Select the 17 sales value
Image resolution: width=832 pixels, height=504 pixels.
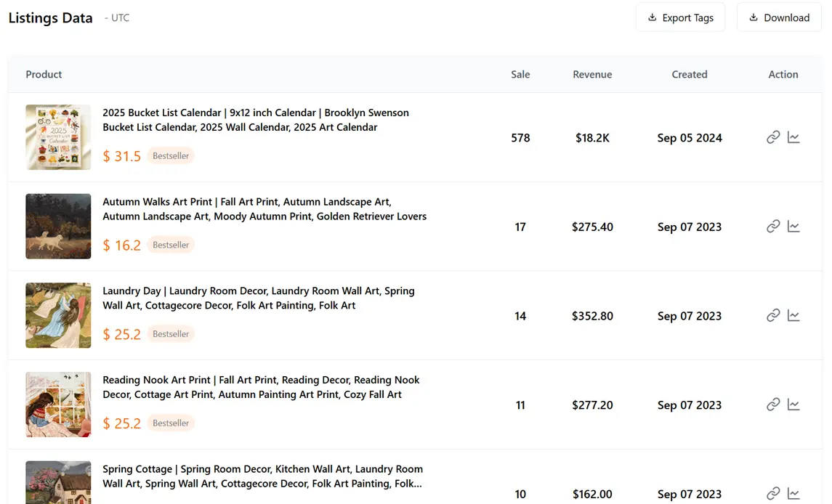pyautogui.click(x=520, y=227)
